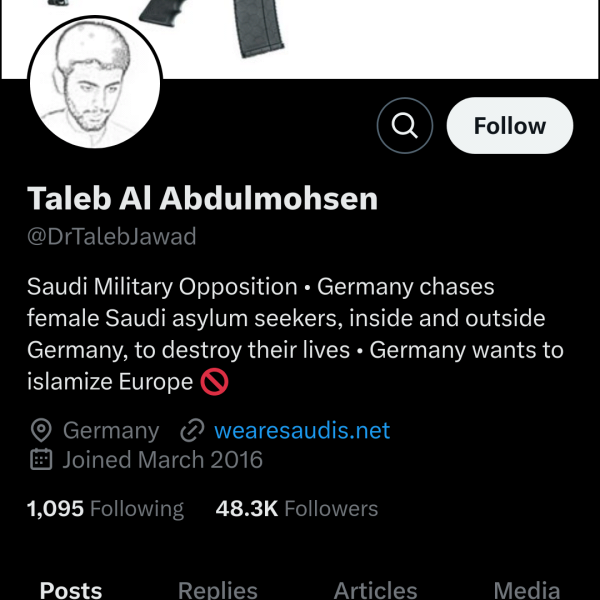Switch to the Replies tab
The image size is (600, 600).
(x=217, y=589)
